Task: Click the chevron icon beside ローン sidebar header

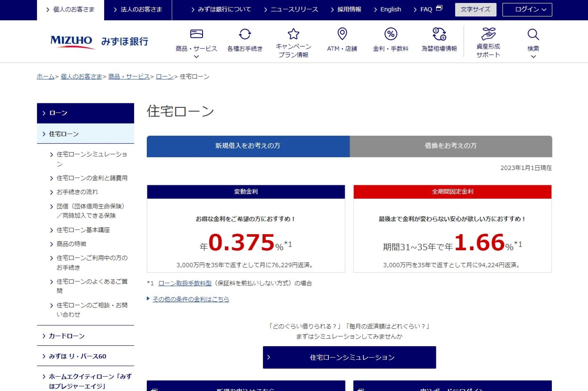Action: 44,113
